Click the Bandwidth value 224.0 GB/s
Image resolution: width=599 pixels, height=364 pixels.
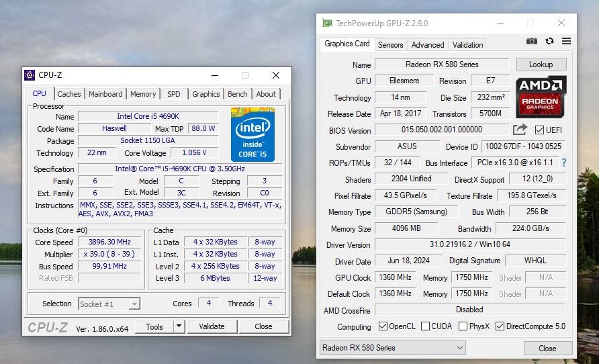[531, 228]
